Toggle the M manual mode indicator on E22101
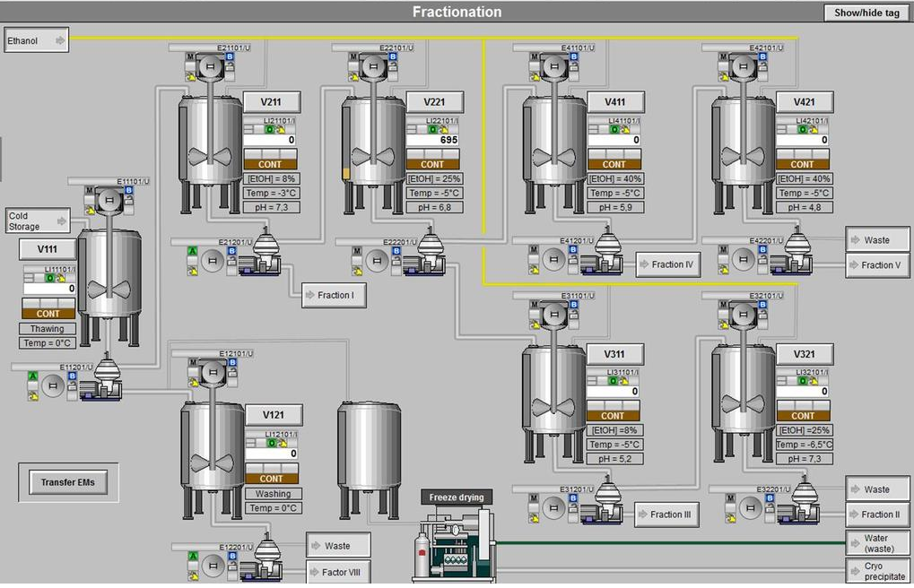Image resolution: width=914 pixels, height=588 pixels. 353,57
